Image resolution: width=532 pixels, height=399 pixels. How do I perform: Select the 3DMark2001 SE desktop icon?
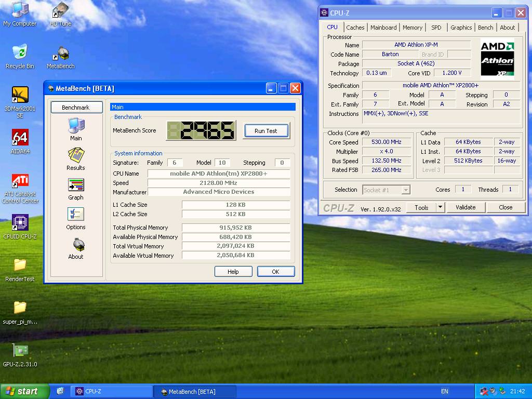20,102
